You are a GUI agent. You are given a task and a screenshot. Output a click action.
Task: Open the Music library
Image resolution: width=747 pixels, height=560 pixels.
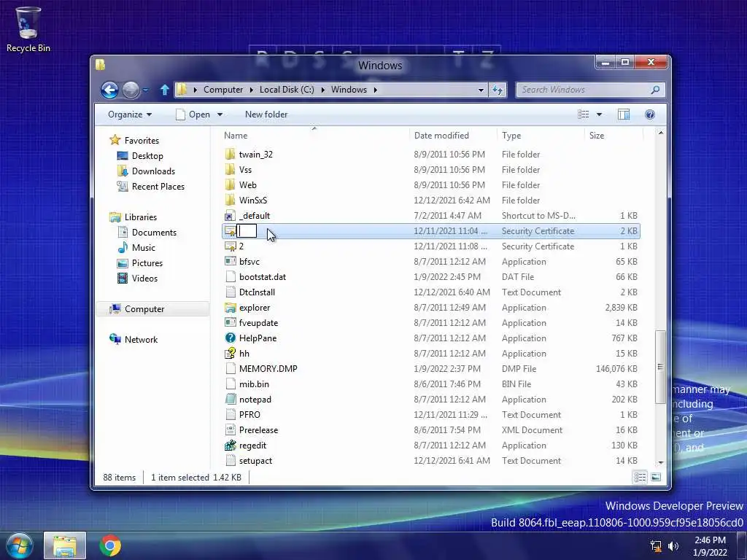click(144, 248)
